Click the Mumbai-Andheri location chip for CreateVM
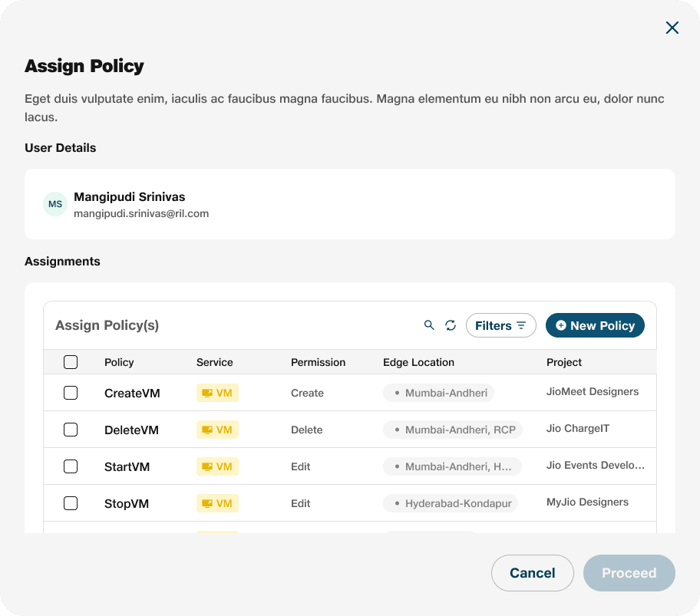700x616 pixels. (438, 393)
